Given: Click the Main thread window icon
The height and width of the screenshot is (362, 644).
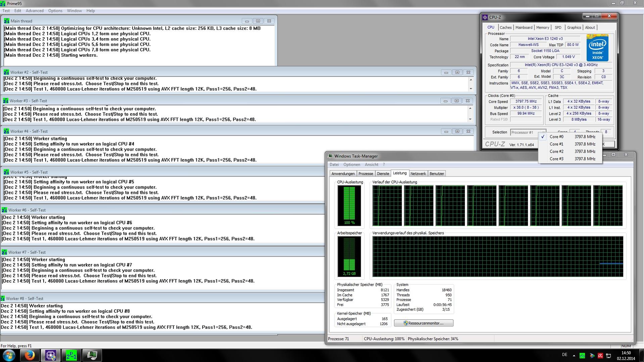Looking at the screenshot, I should 7,21.
